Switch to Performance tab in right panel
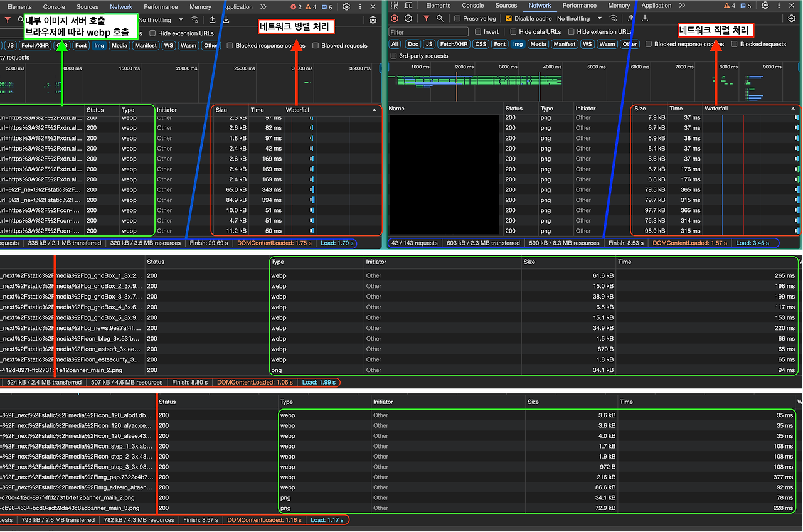 point(579,6)
